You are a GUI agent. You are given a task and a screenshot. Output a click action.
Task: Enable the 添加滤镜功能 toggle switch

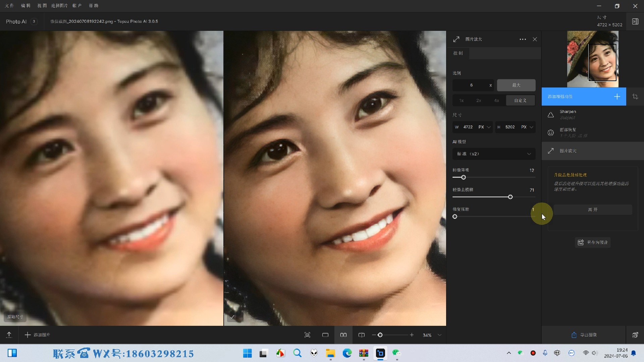617,96
